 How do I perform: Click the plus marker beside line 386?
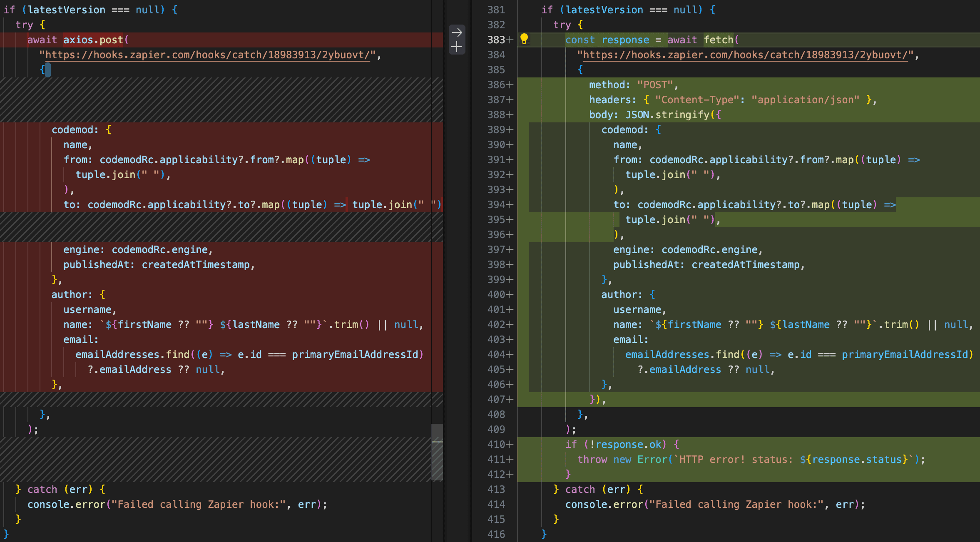510,85
